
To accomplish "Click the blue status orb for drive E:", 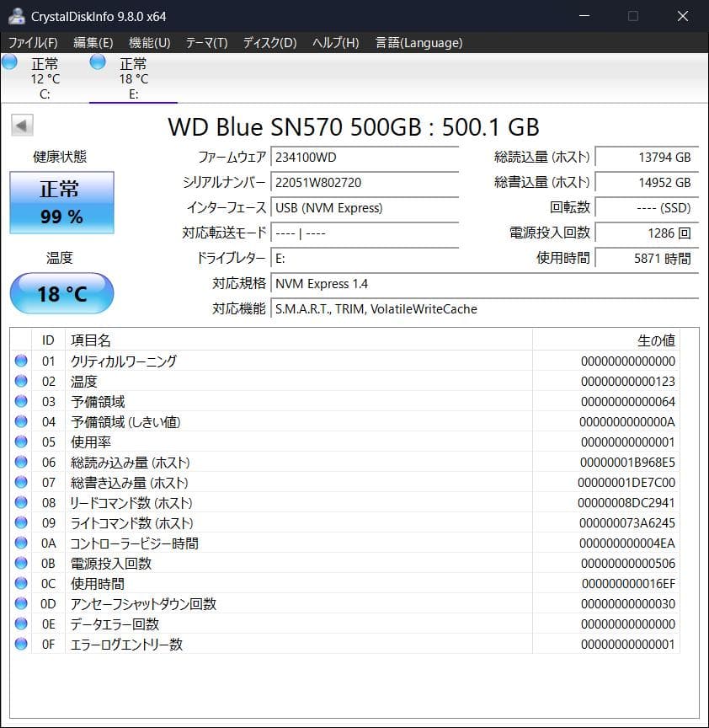I will tap(98, 62).
